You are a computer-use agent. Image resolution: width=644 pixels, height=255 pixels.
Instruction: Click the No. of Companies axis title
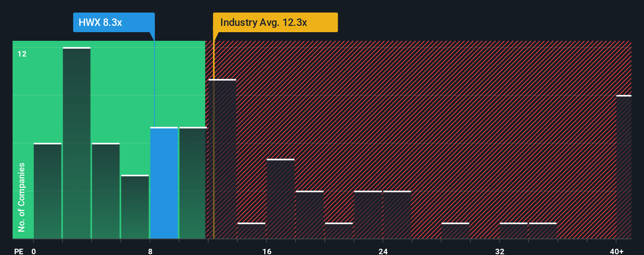(22, 197)
